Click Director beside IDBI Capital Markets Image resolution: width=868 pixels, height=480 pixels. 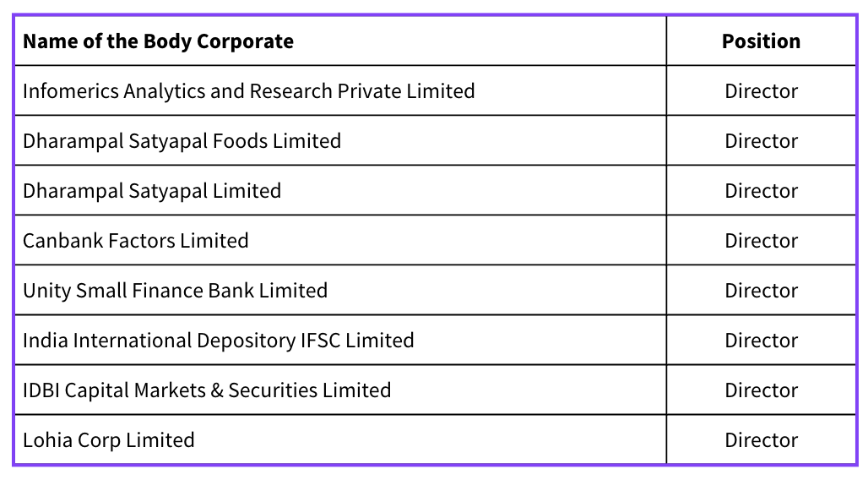click(761, 390)
